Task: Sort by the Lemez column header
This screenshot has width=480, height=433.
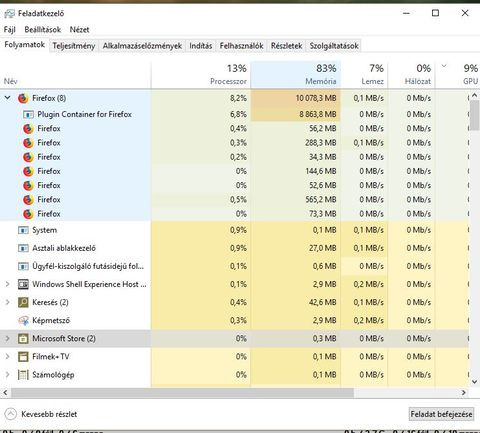Action: (x=364, y=75)
